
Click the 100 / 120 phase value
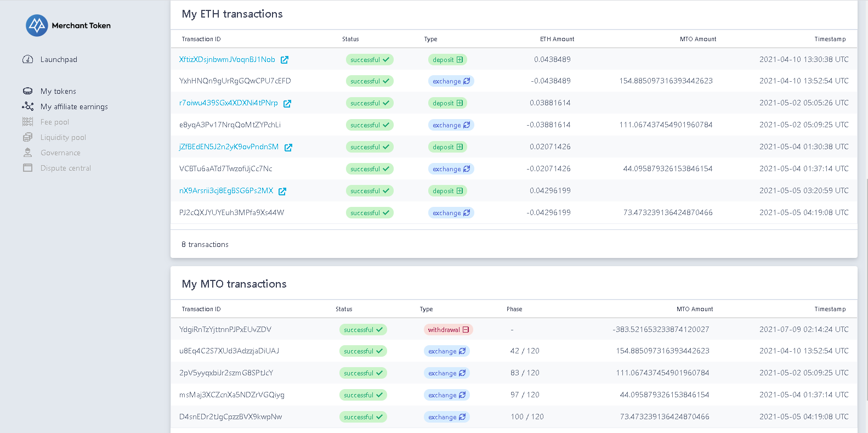coord(527,417)
